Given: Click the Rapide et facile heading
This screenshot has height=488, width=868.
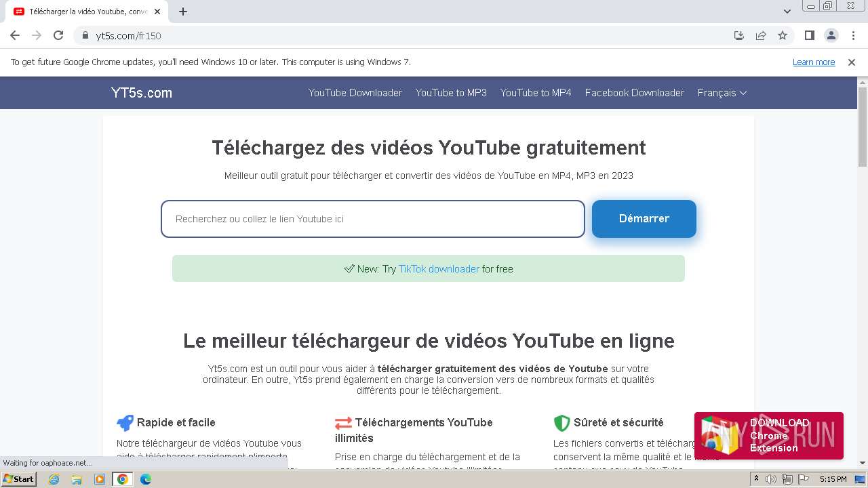Looking at the screenshot, I should click(176, 422).
